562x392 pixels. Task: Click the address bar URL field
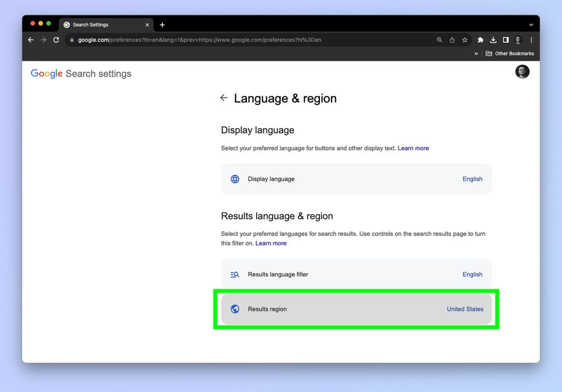click(220, 39)
